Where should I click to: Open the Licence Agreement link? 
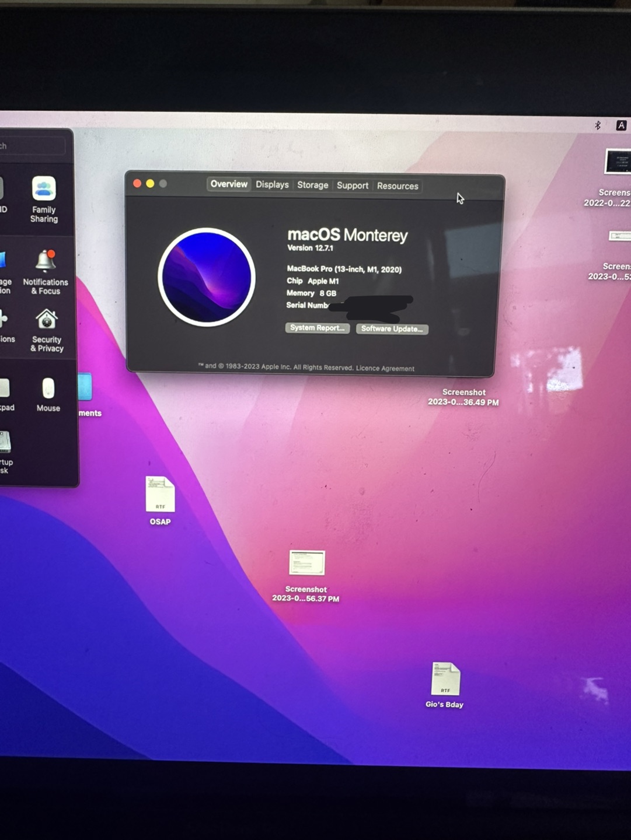point(385,369)
